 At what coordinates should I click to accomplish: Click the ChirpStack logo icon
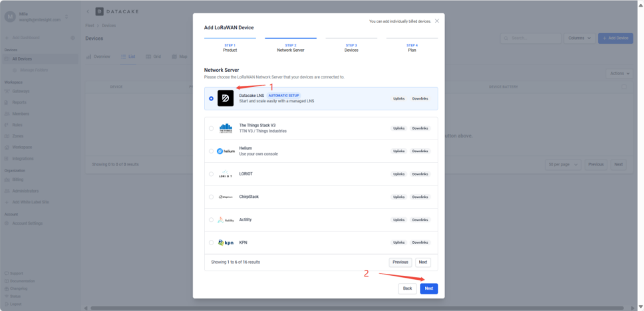226,197
